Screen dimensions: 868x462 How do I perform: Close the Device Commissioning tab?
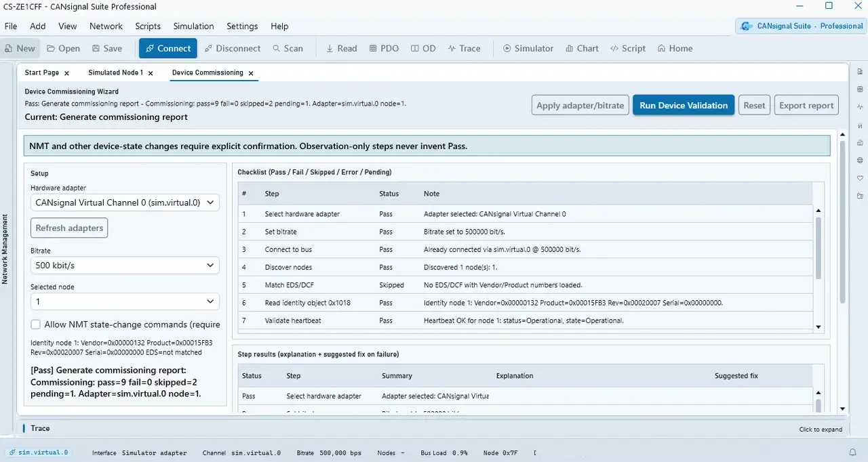pyautogui.click(x=251, y=73)
